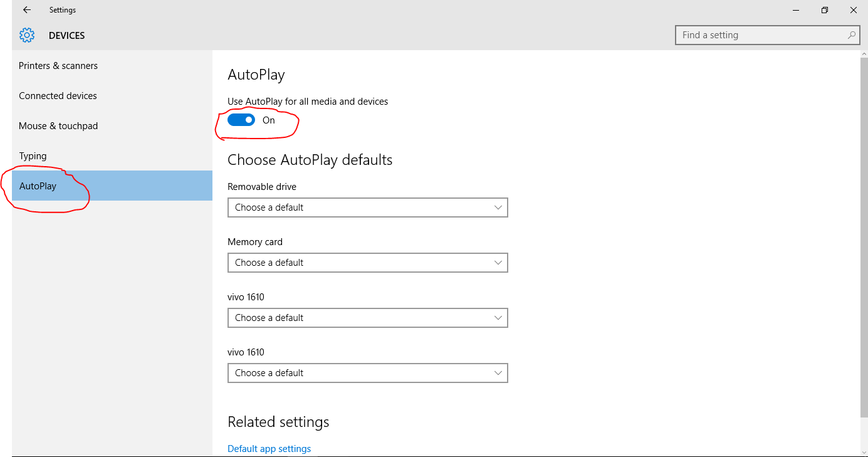Select Mouse & touchpad settings
Image resolution: width=868 pixels, height=457 pixels.
(58, 125)
